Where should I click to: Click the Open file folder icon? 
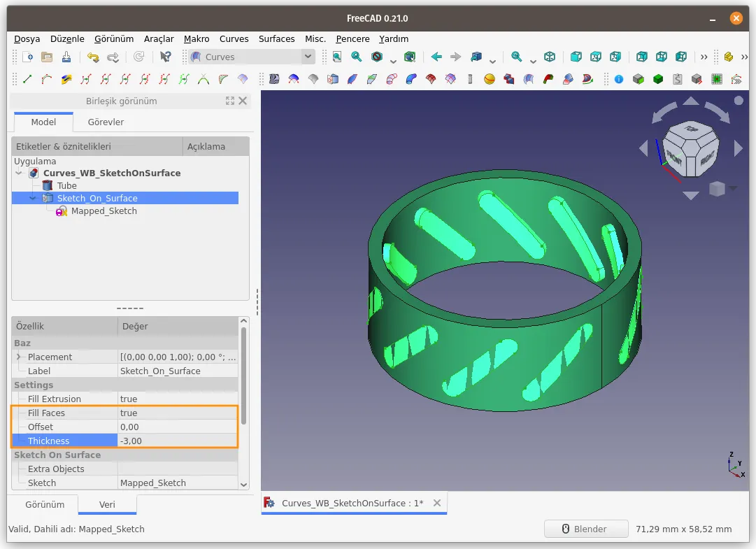click(47, 57)
